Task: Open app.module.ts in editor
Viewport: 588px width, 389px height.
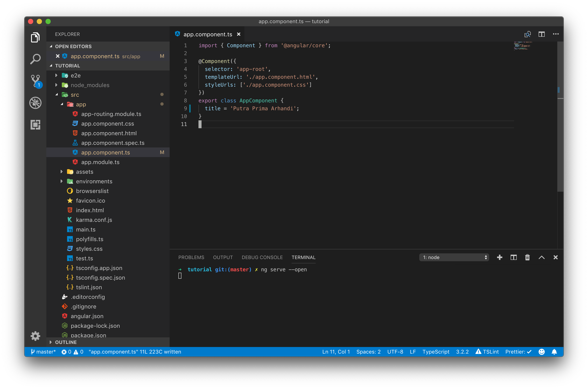Action: pos(100,162)
